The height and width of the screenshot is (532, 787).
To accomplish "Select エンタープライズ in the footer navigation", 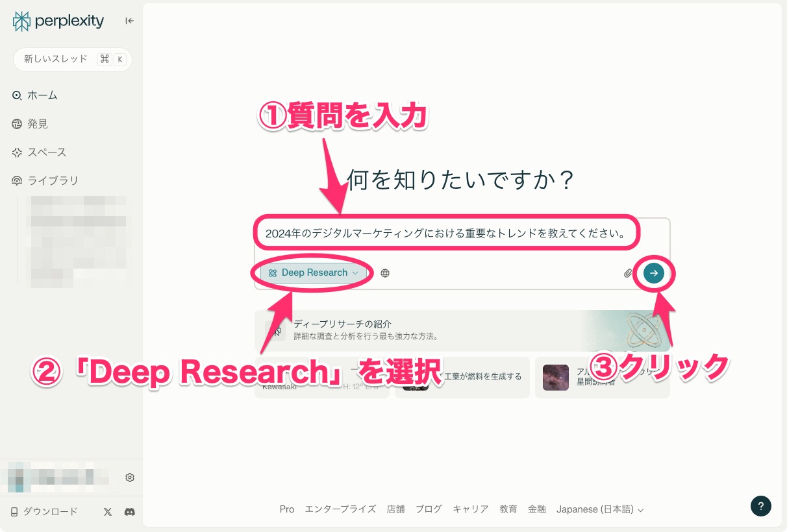I will [x=340, y=509].
